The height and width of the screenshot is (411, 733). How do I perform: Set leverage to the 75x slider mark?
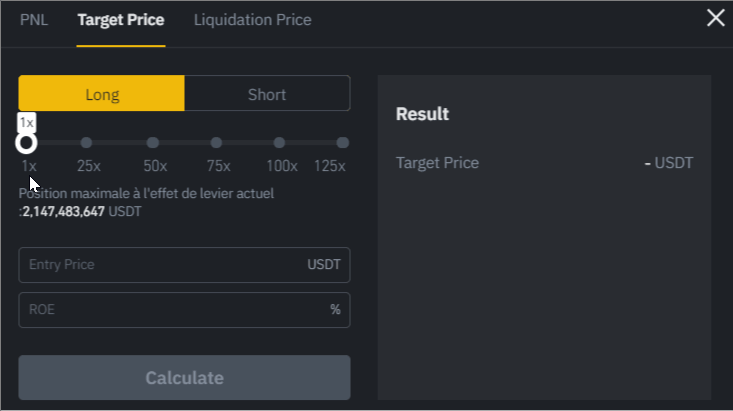216,143
